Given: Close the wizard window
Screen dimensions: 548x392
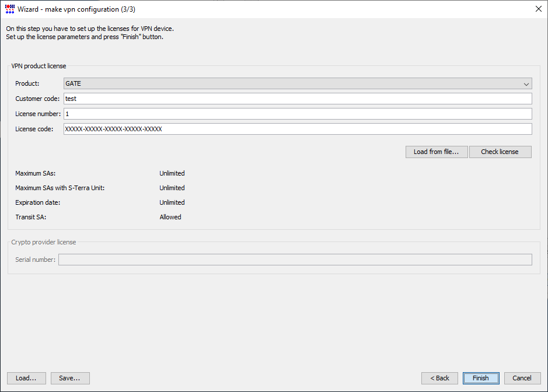Looking at the screenshot, I should (539, 9).
